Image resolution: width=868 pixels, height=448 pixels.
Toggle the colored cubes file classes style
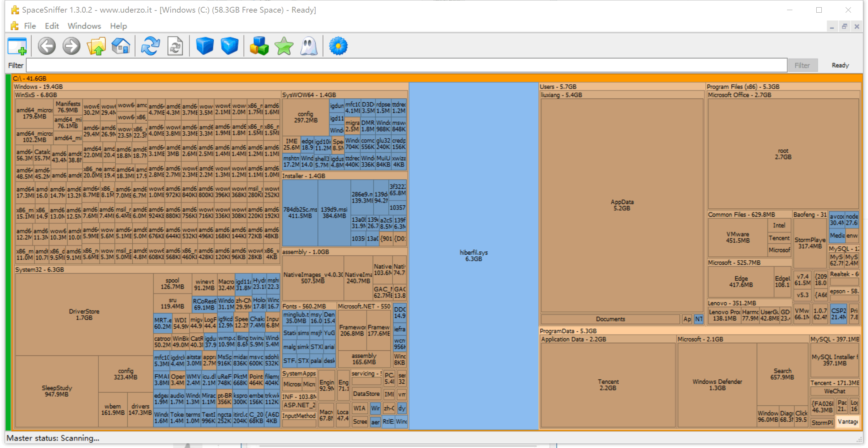pos(259,46)
